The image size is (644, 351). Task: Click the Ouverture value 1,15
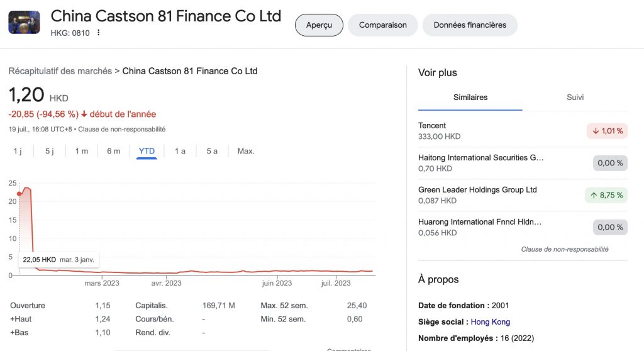pyautogui.click(x=103, y=305)
